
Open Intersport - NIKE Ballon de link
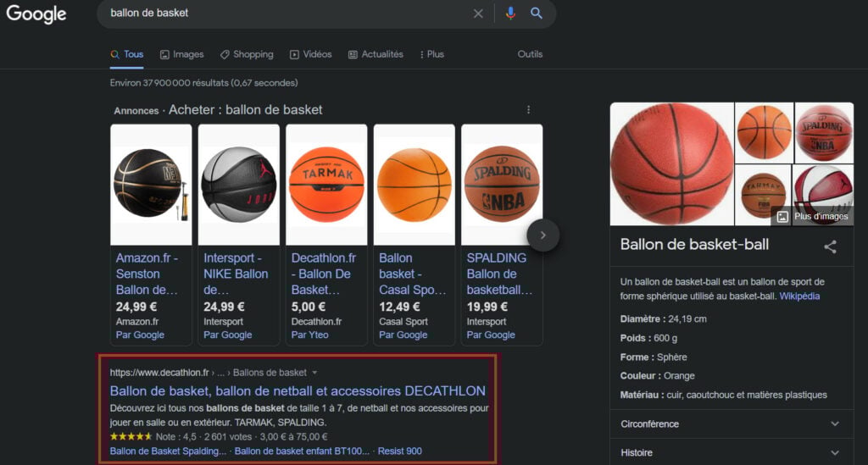point(236,274)
